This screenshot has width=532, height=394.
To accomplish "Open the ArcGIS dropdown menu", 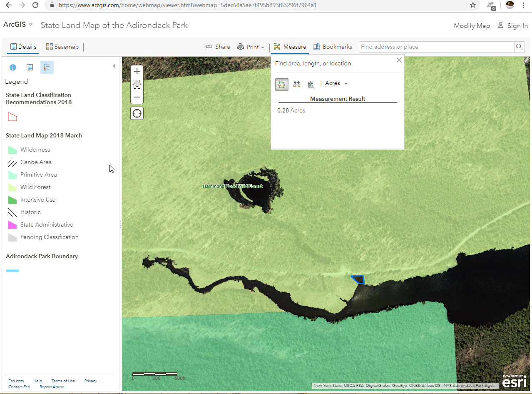I will (18, 25).
